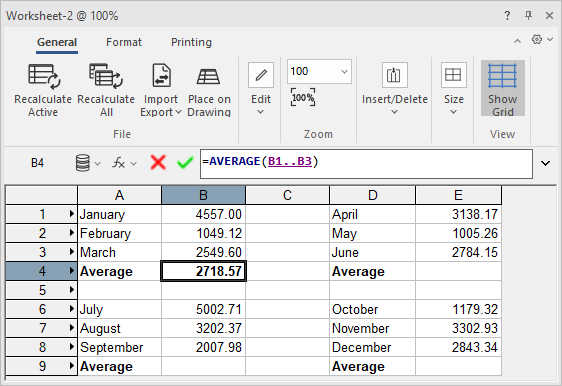Click the Edit pencil icon
562x386 pixels.
point(261,75)
